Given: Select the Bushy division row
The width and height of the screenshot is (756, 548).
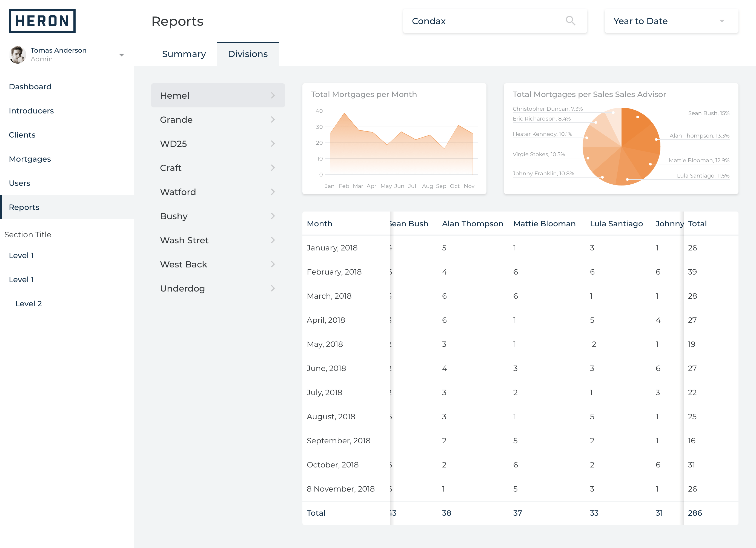Looking at the screenshot, I should 218,216.
